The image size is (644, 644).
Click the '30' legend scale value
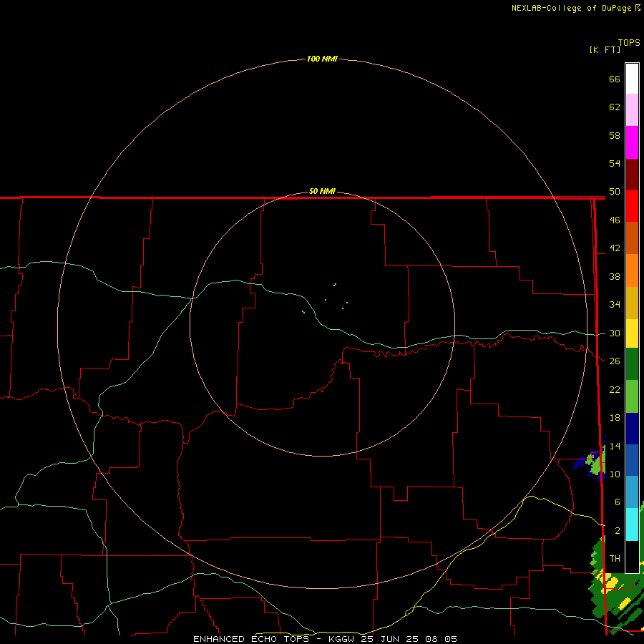(615, 333)
